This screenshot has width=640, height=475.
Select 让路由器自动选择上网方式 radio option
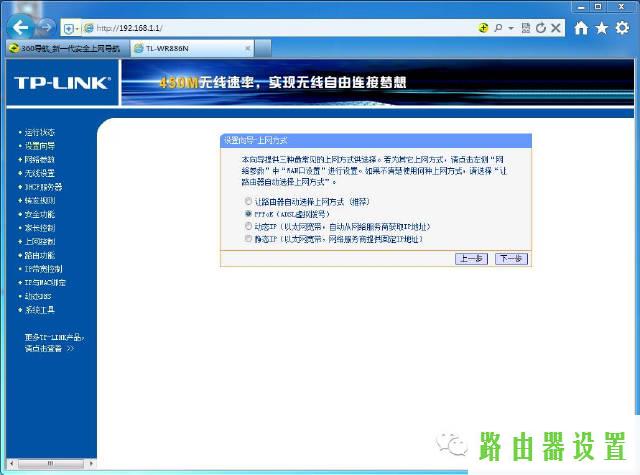coord(248,201)
